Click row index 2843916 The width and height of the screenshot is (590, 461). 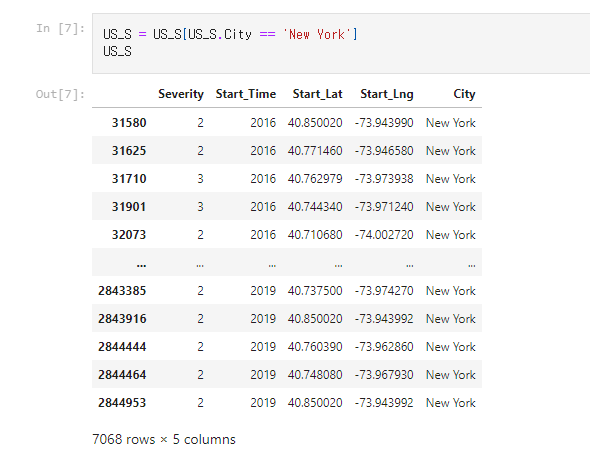pyautogui.click(x=122, y=319)
